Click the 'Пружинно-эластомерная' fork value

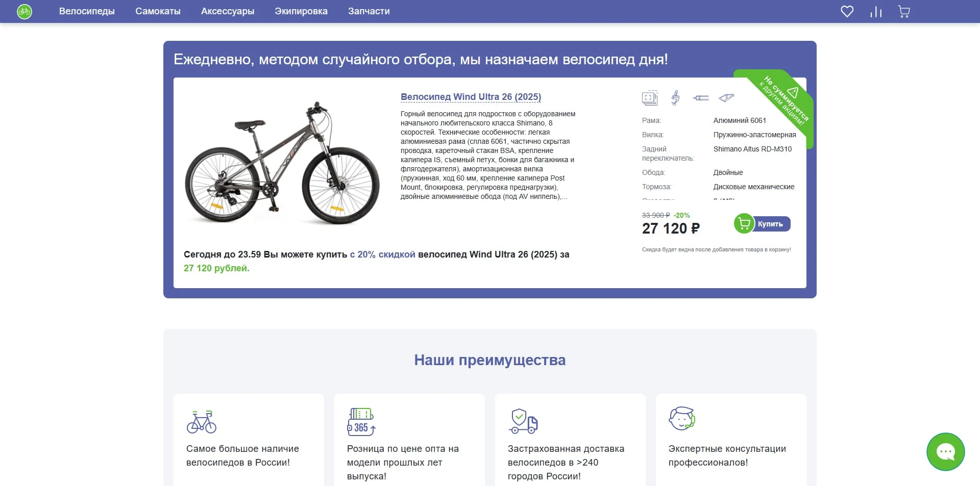coord(754,135)
